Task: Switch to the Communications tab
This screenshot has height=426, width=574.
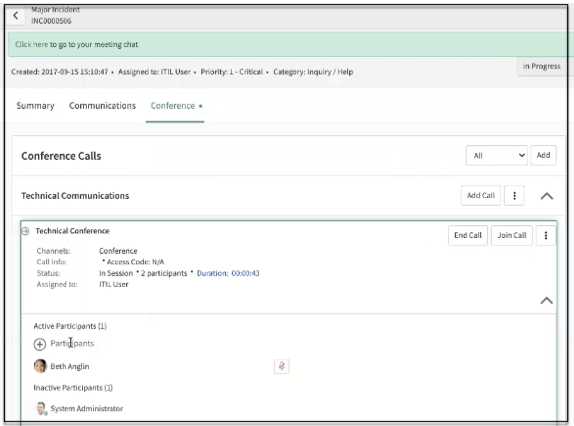Action: tap(102, 106)
